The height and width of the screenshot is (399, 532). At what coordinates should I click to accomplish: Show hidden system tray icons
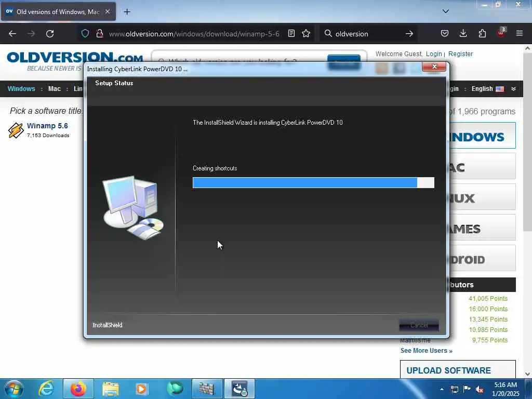click(x=442, y=389)
